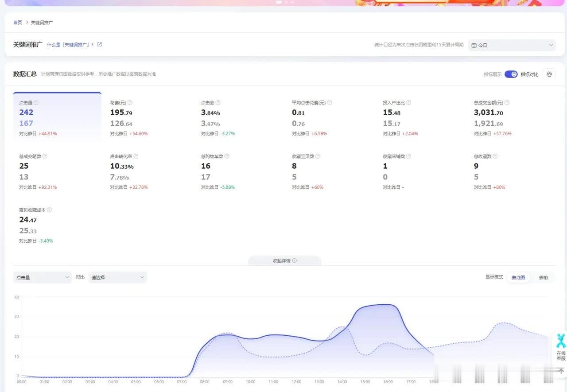This screenshot has height=392, width=567.
Task: Click the help icon next to 点击量
Action: point(36,102)
